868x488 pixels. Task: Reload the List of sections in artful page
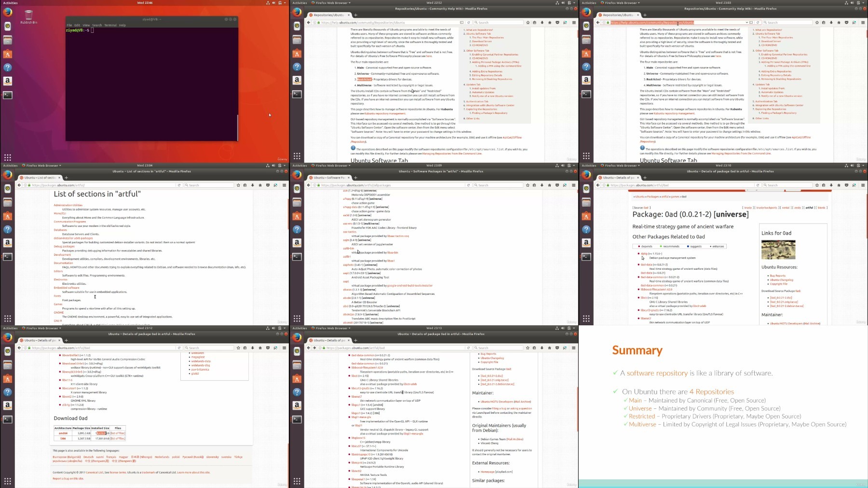[x=179, y=185]
